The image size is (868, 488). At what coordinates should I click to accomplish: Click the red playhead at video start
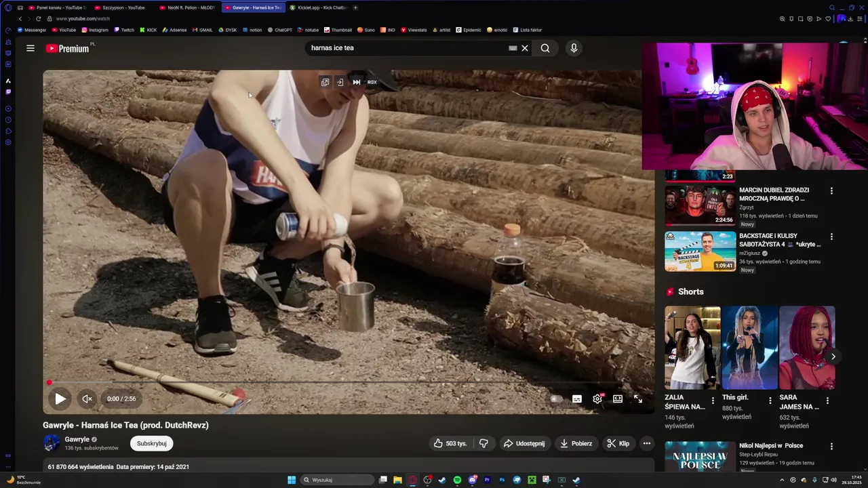49,383
